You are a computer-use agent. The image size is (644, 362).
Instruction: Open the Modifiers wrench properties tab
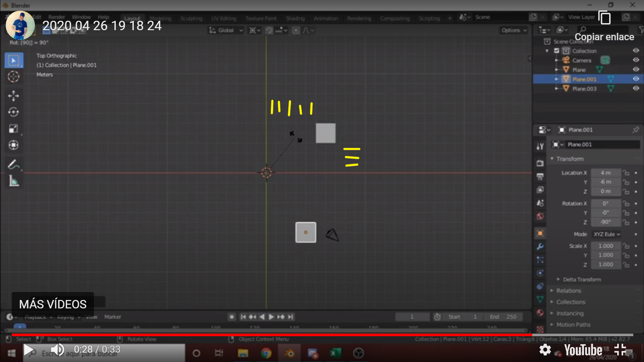pyautogui.click(x=540, y=247)
